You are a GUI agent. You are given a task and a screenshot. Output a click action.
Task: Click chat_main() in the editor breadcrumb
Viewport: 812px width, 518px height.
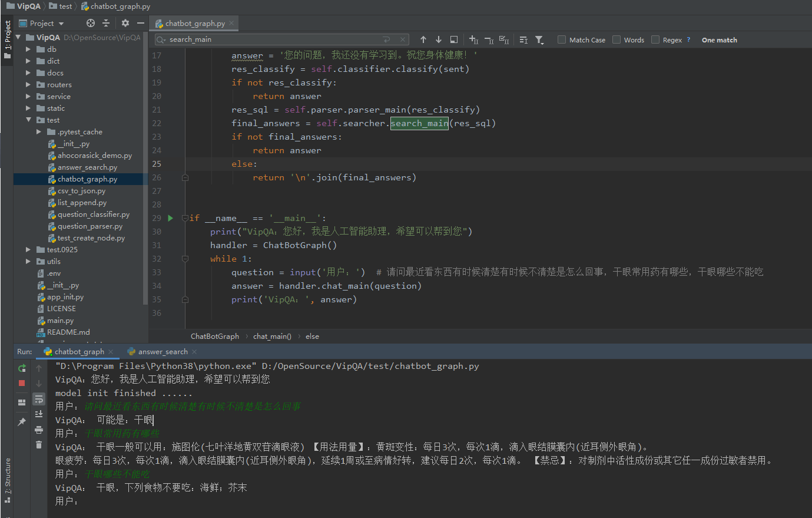click(x=272, y=336)
